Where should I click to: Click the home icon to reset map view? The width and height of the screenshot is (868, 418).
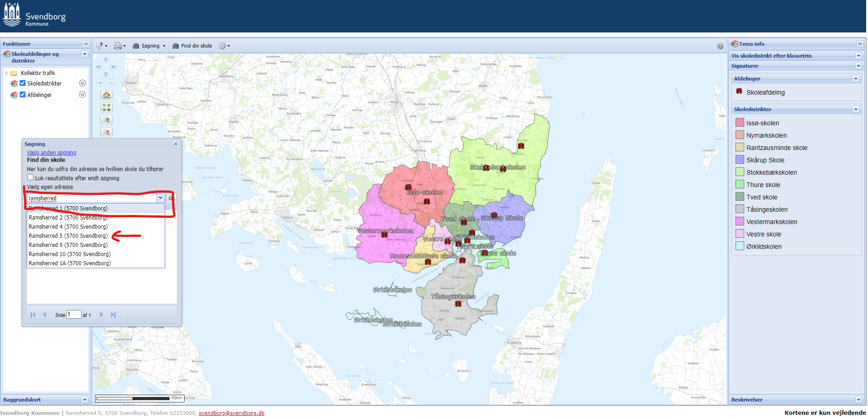(106, 95)
